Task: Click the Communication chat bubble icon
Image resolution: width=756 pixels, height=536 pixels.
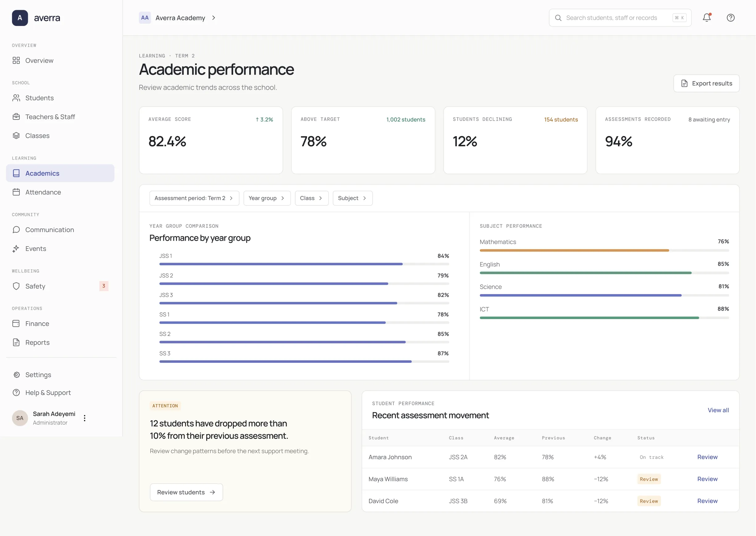Action: coord(16,230)
